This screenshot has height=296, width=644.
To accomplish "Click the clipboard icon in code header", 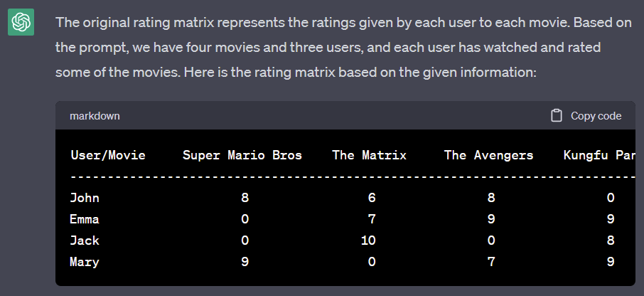I will [557, 116].
